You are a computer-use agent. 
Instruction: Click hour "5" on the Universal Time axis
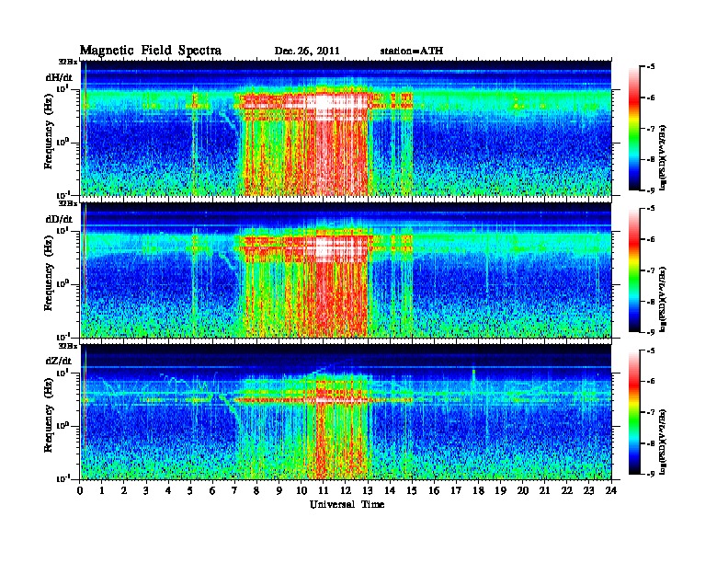[190, 490]
